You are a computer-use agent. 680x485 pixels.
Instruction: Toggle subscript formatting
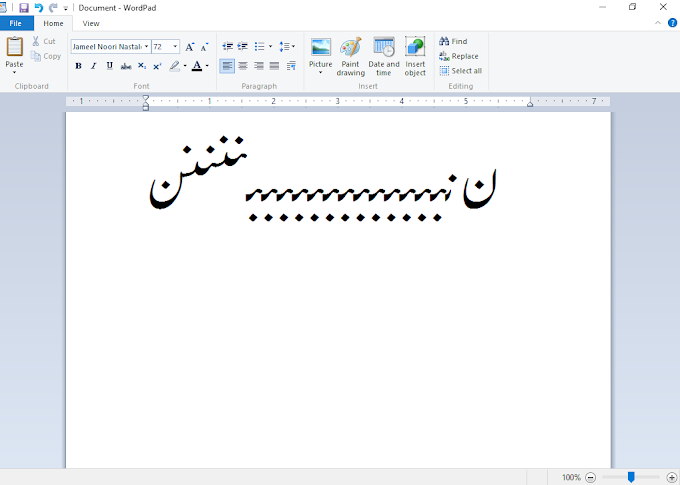(142, 66)
